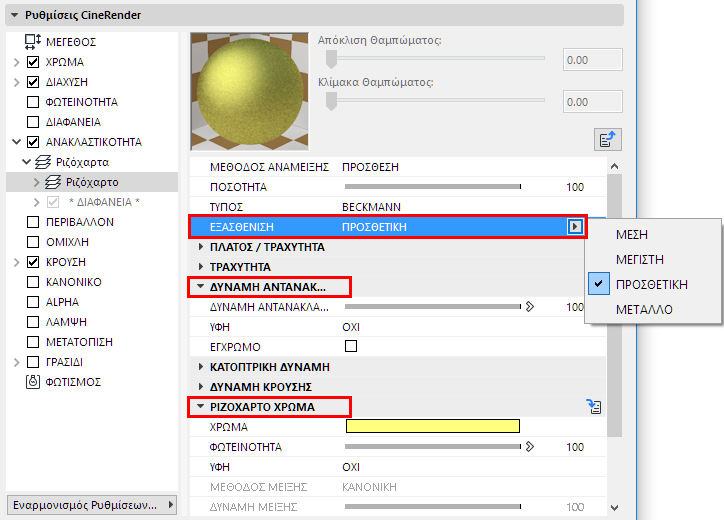Uncheck the ΔΙΑΧΥΣΗ channel checkbox
This screenshot has width=724, height=520.
[x=33, y=82]
